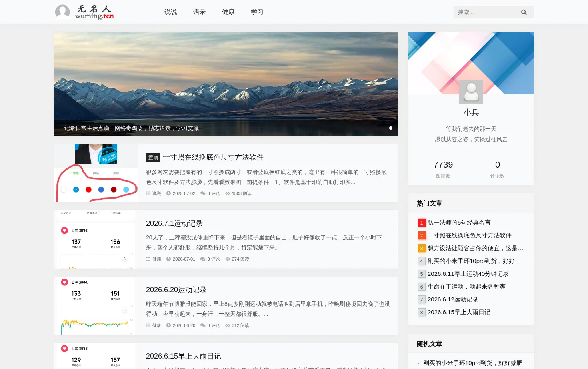Image resolution: width=588 pixels, height=369 pixels.
Task: Open hot article 刚买的小米手环10pro到货
Action: (474, 261)
